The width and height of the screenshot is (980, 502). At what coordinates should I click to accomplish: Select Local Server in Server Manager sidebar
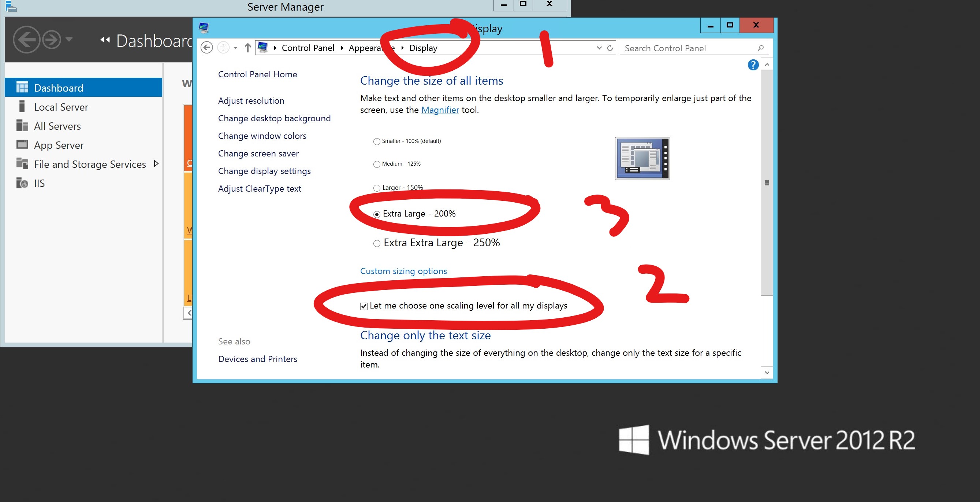pos(83,107)
